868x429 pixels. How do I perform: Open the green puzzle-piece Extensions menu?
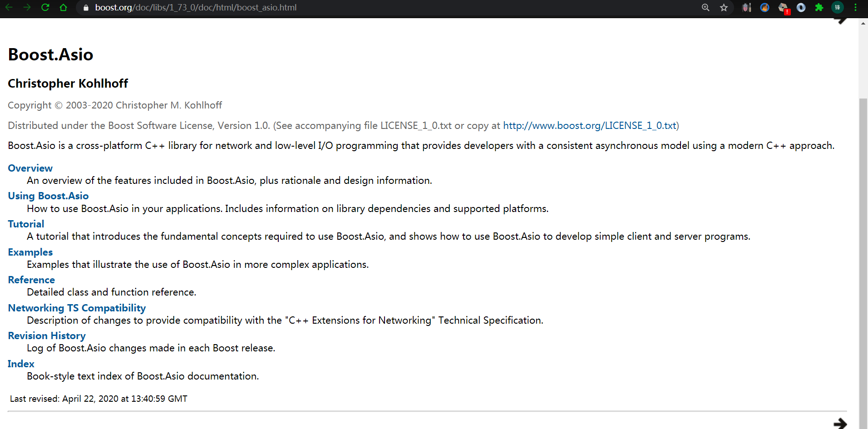point(819,7)
